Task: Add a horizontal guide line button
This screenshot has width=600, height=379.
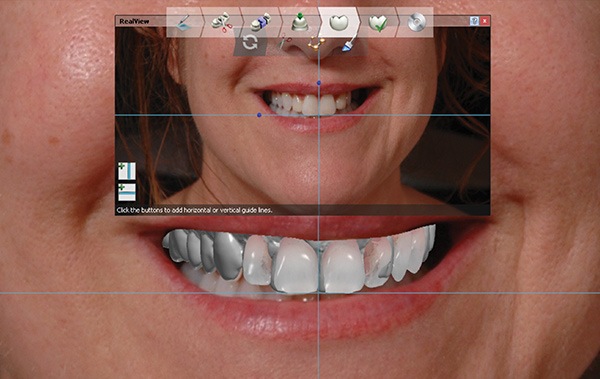Action: (127, 192)
